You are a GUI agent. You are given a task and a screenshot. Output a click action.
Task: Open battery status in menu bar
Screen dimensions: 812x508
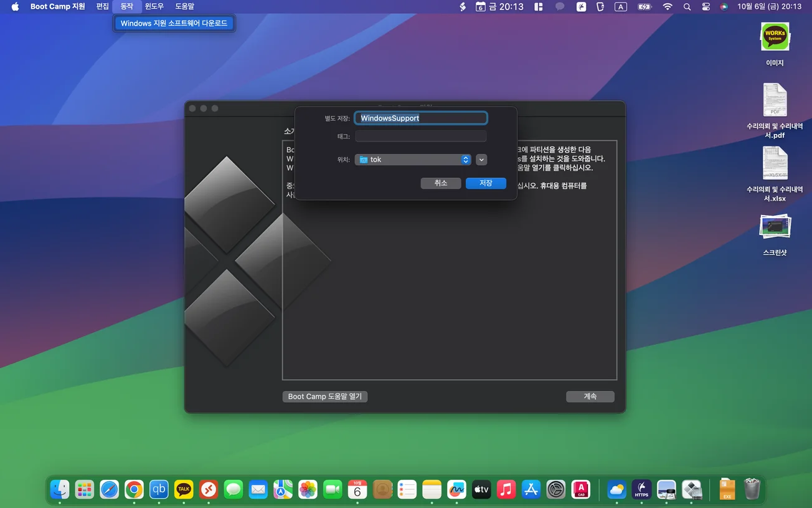coord(644,6)
